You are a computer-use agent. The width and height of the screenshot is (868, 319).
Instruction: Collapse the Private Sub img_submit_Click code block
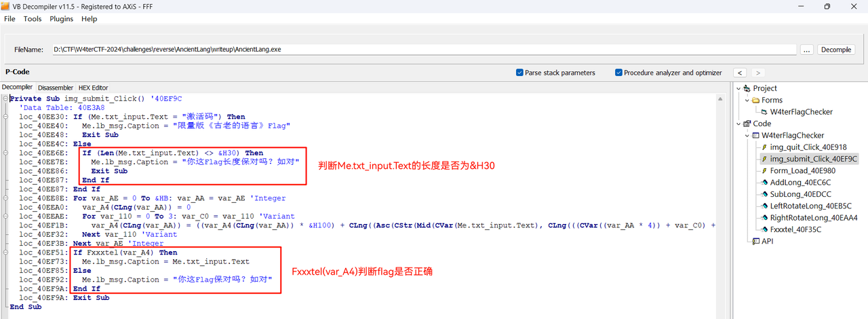[x=5, y=99]
